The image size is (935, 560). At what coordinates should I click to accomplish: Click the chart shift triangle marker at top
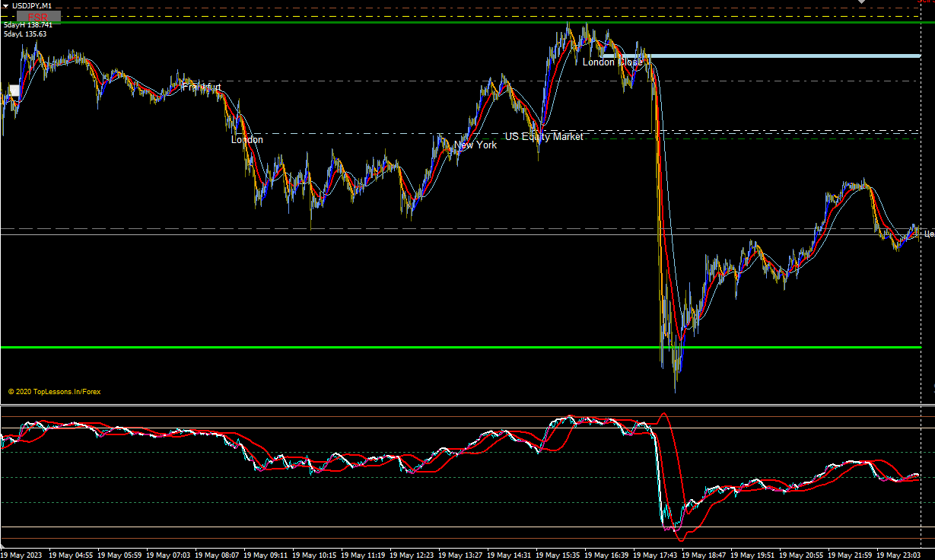point(862,2)
